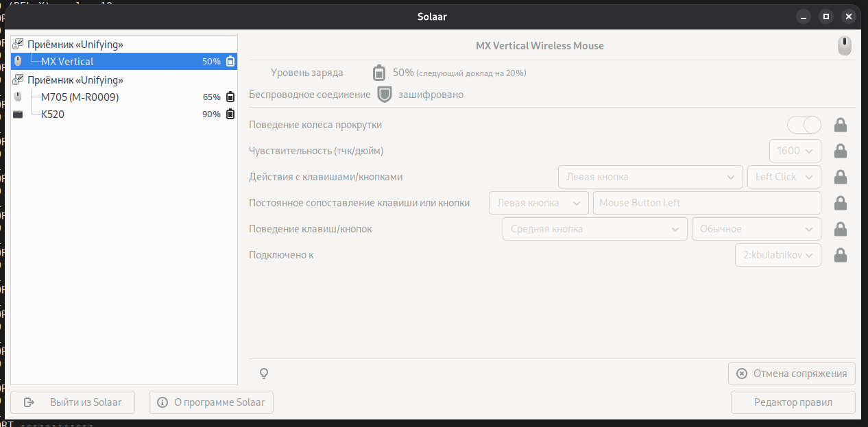
Task: Expand the «Средняя кнопка» dropdown
Action: coord(594,229)
